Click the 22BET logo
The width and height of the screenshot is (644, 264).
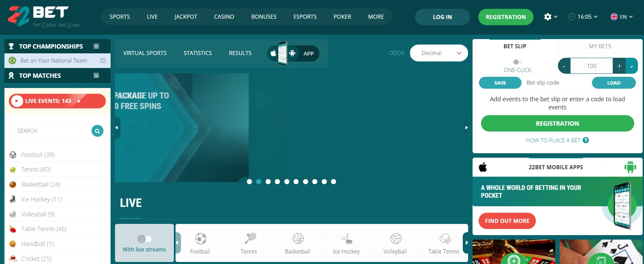(44, 17)
